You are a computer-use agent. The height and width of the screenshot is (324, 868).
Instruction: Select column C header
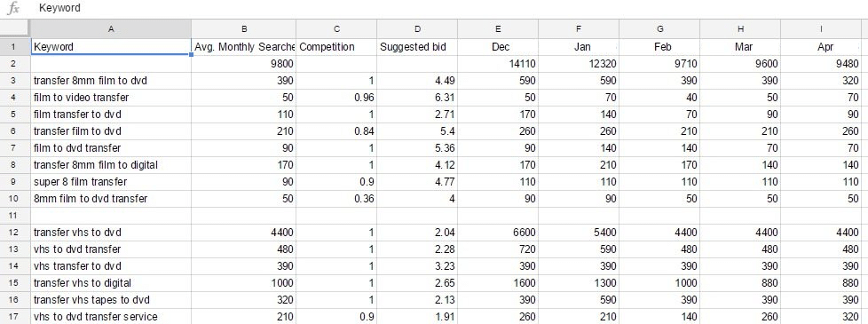coord(336,28)
